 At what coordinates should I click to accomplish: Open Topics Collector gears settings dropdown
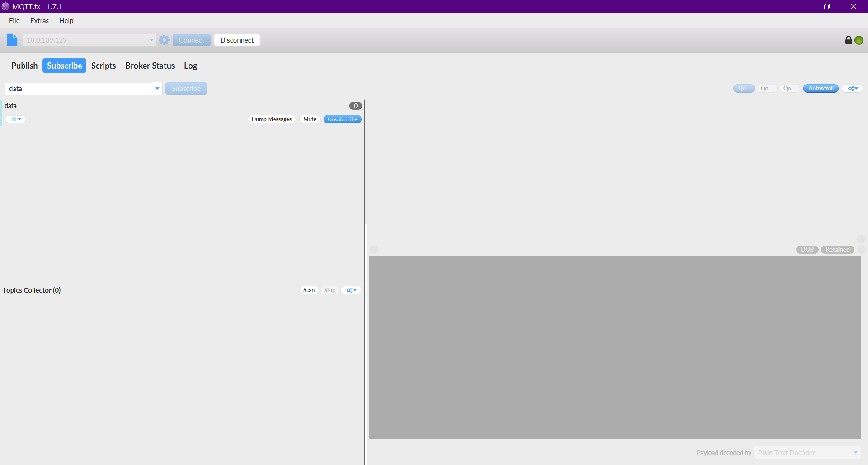coord(351,290)
